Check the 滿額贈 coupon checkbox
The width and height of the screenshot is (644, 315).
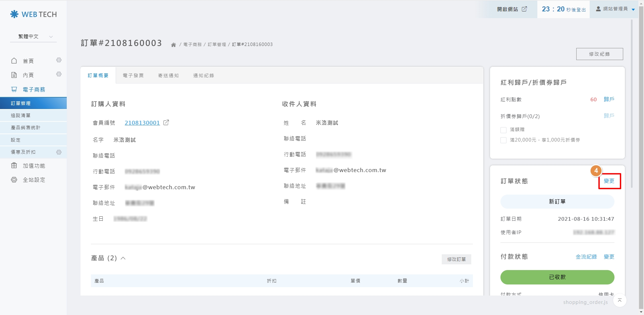[x=503, y=130]
